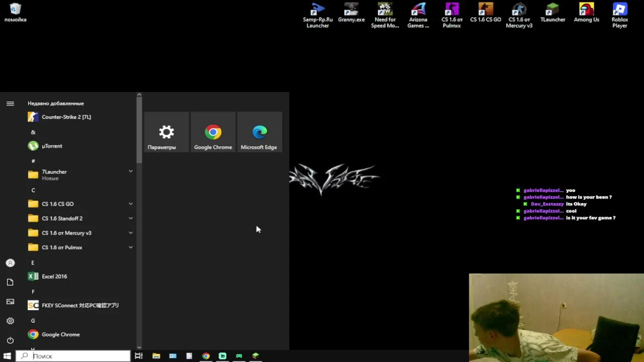Launch FKEY SConnect app from the list

coord(80,306)
